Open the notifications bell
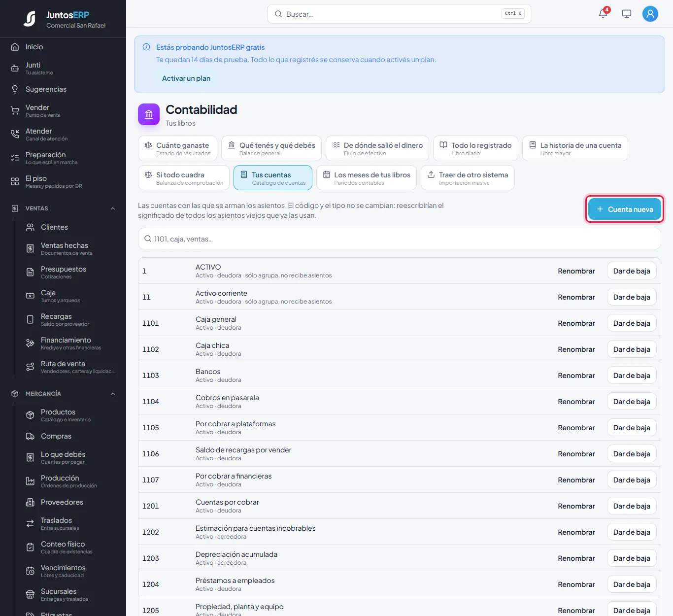This screenshot has height=616, width=673. pos(603,14)
